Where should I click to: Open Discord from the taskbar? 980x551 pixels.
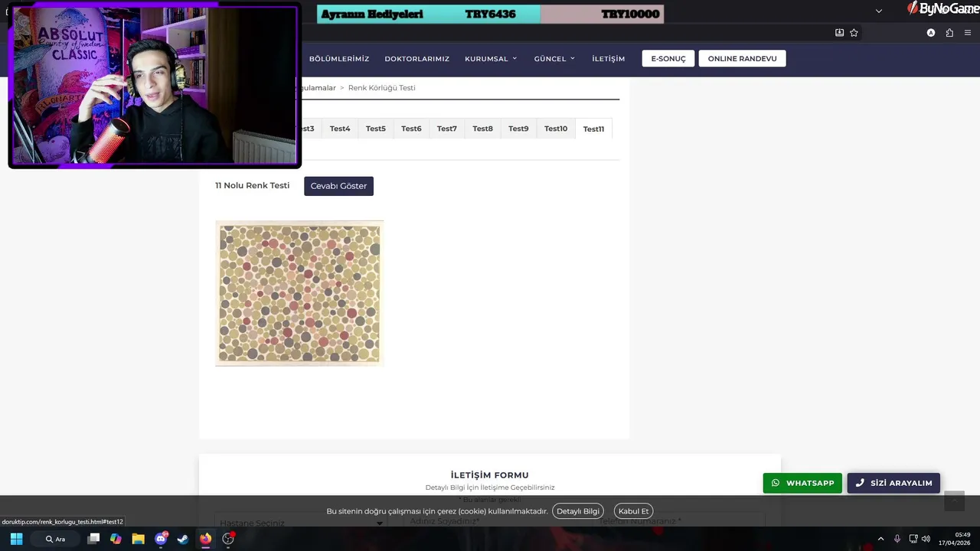point(161,539)
